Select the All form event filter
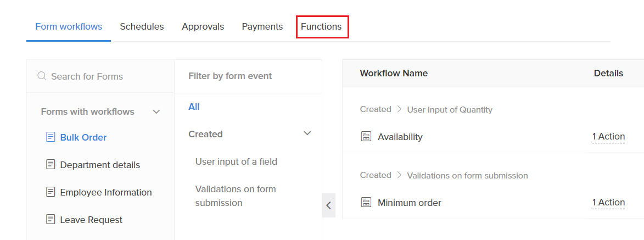 point(194,107)
